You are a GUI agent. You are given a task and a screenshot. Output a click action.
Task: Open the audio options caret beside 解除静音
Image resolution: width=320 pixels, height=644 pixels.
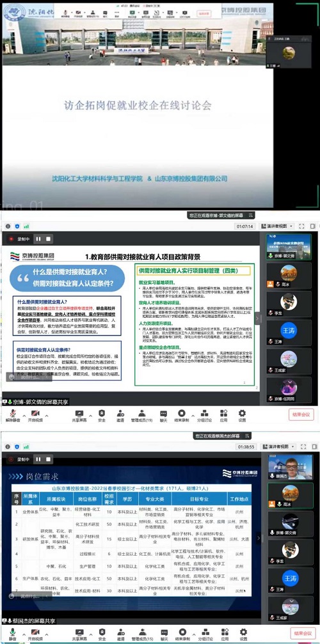pos(24,415)
